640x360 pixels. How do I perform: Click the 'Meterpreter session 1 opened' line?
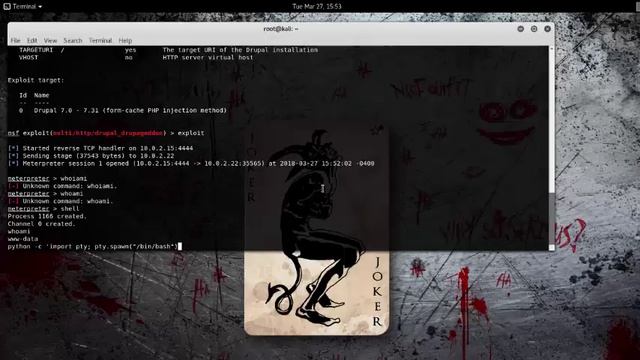[191, 163]
